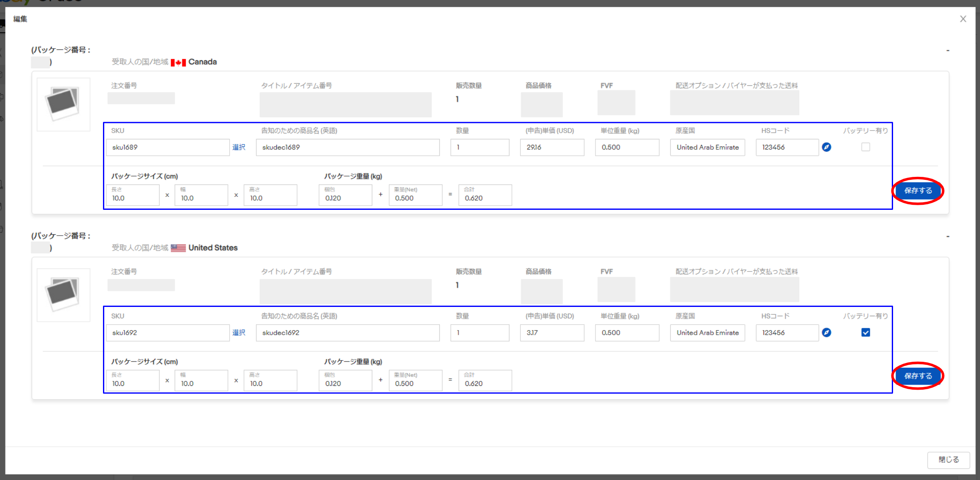The image size is (980, 480).
Task: Click Canada package product thumbnail image
Action: pyautogui.click(x=63, y=104)
